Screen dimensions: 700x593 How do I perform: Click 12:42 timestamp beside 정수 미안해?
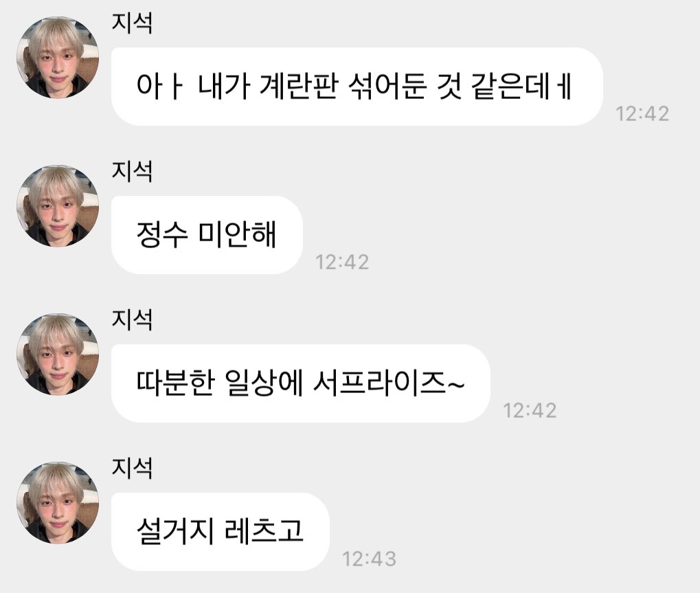click(342, 262)
